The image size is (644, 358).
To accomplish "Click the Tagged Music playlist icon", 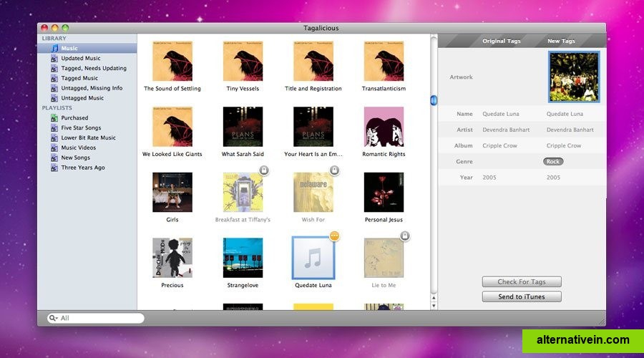I will (x=54, y=78).
